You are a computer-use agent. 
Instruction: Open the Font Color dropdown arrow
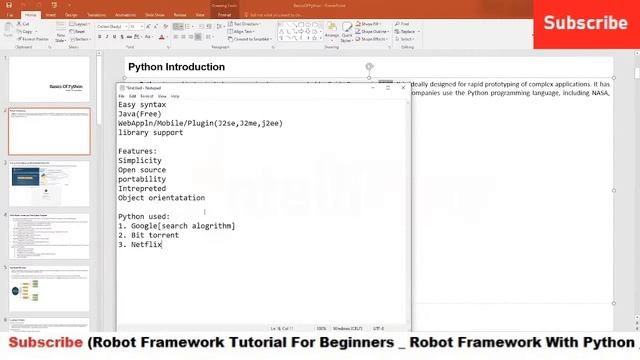pos(167,37)
